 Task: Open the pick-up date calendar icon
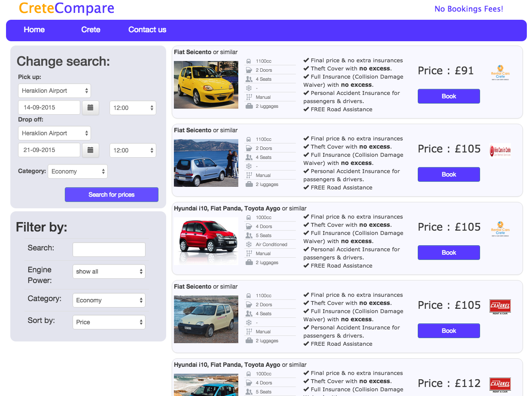90,107
